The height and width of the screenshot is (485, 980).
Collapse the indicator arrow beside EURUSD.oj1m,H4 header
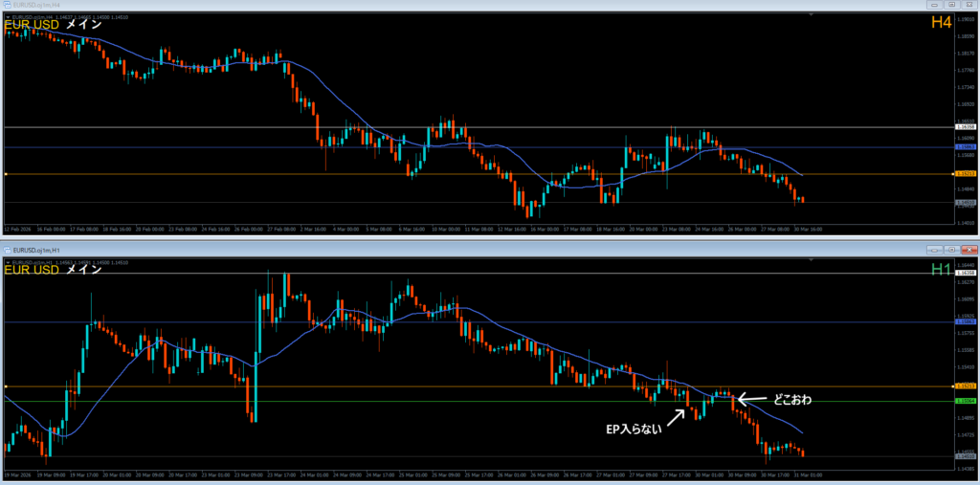pos(8,17)
